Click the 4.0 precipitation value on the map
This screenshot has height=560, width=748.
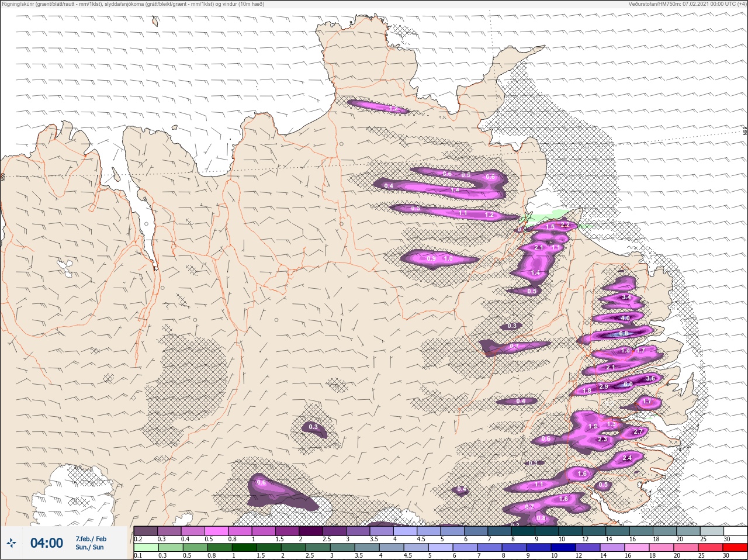[625, 318]
